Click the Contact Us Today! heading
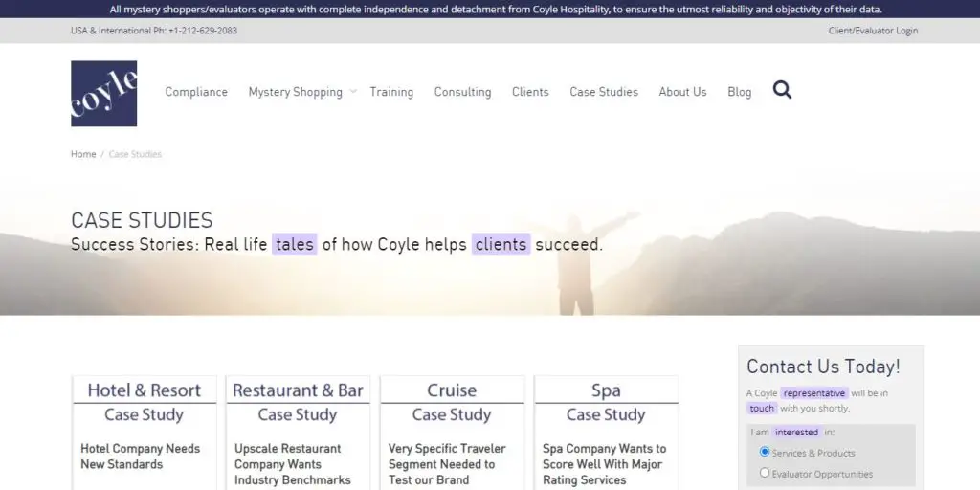 click(x=823, y=367)
